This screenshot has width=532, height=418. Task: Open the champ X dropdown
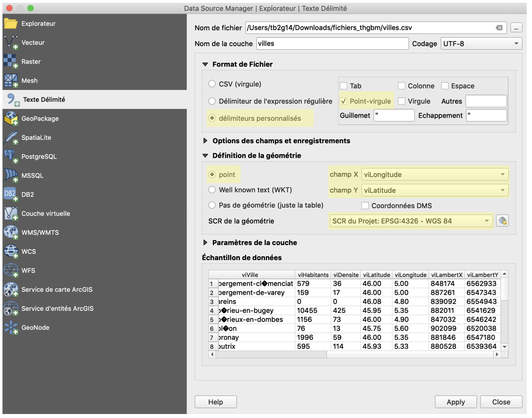434,175
